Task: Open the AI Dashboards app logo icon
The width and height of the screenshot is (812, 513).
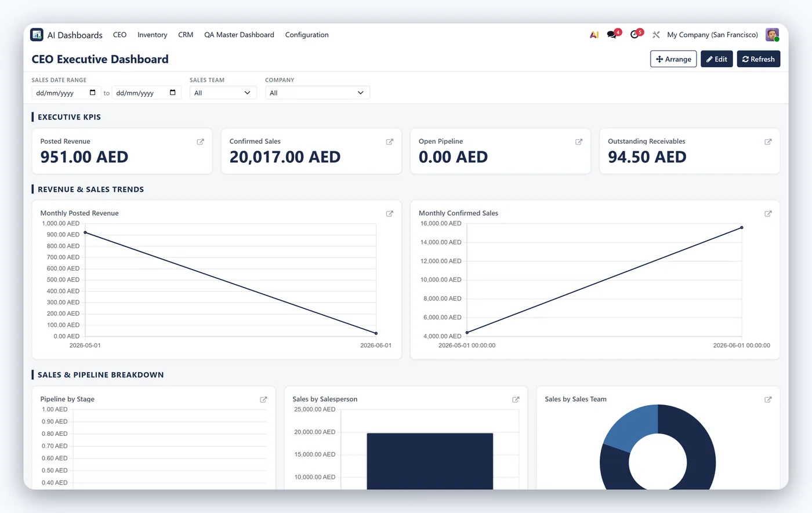Action: pyautogui.click(x=37, y=35)
